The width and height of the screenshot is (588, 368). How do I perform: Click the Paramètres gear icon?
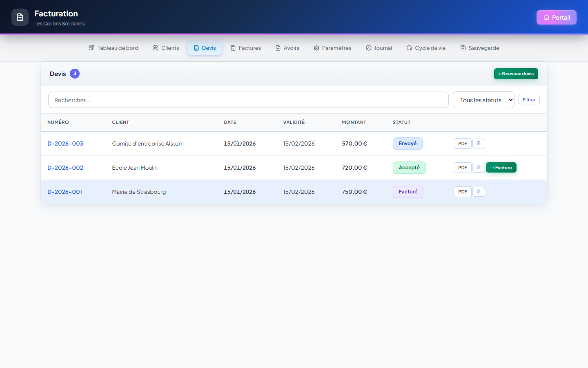coord(316,48)
